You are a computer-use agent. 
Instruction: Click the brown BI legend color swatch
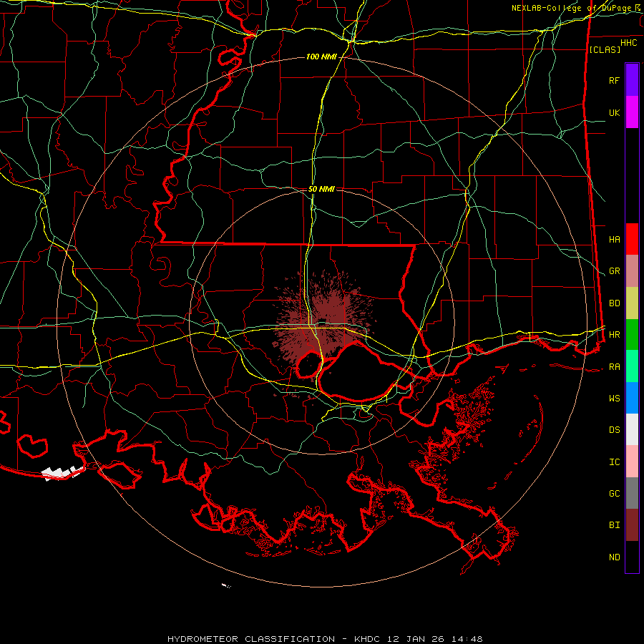point(632,525)
